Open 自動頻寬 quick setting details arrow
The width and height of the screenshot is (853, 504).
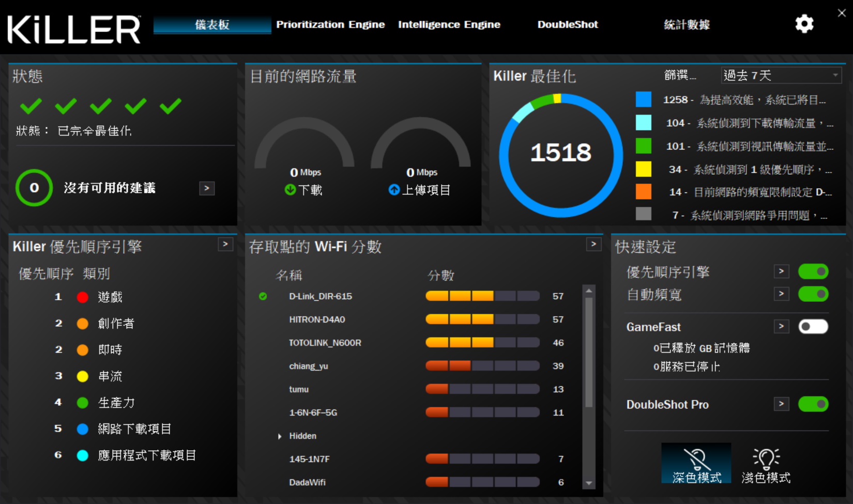pyautogui.click(x=782, y=294)
